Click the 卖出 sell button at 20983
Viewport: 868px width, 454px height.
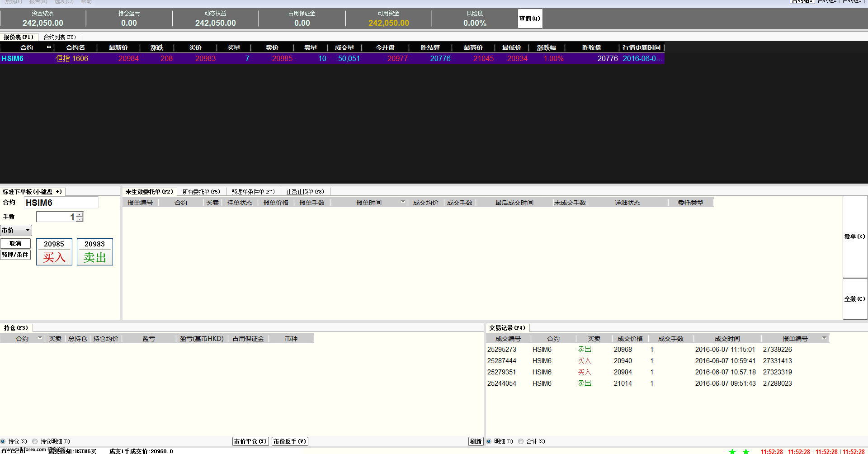(x=95, y=252)
